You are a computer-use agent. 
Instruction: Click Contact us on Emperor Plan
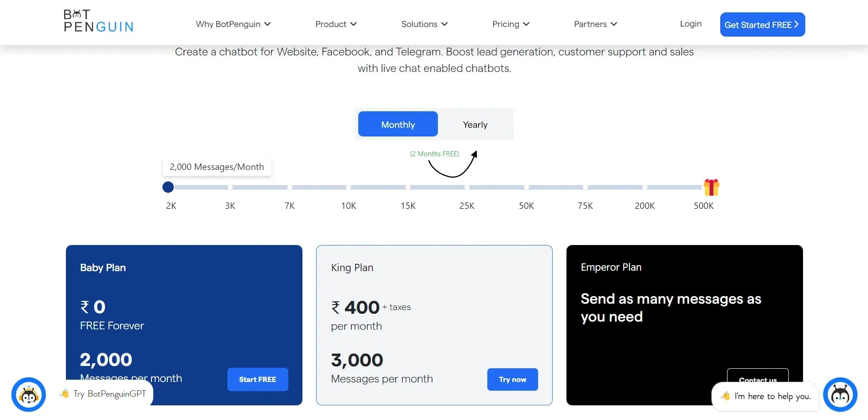click(758, 376)
